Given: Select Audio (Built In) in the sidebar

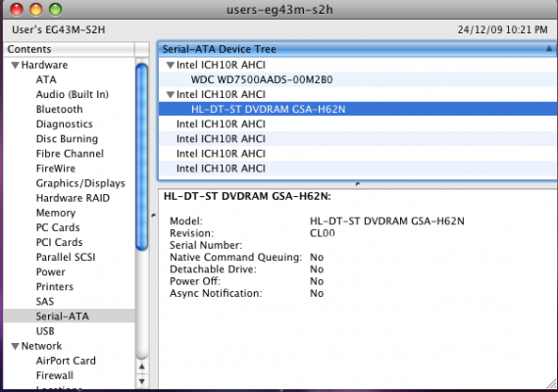Looking at the screenshot, I should tap(73, 95).
